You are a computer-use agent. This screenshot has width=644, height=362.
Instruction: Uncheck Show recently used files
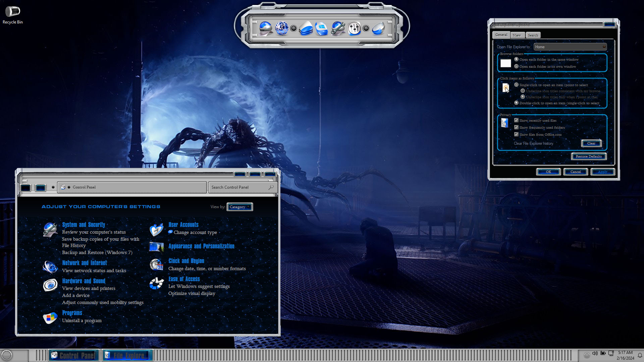point(516,120)
